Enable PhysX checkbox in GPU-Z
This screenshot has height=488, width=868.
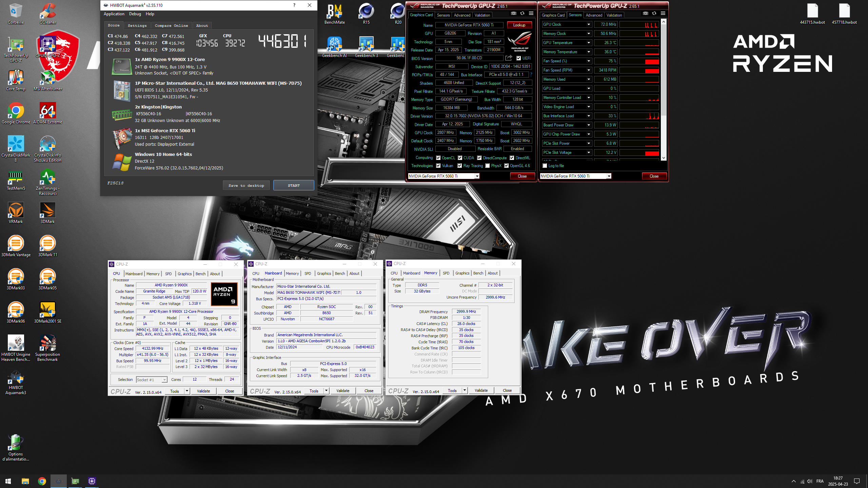click(488, 166)
